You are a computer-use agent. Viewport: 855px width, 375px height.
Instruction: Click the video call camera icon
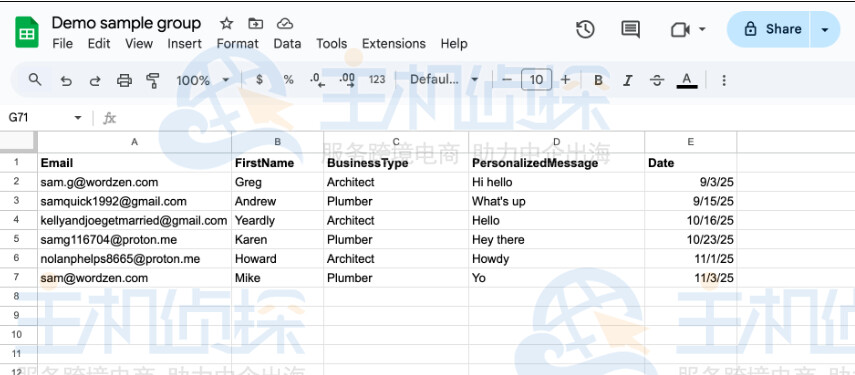[680, 29]
